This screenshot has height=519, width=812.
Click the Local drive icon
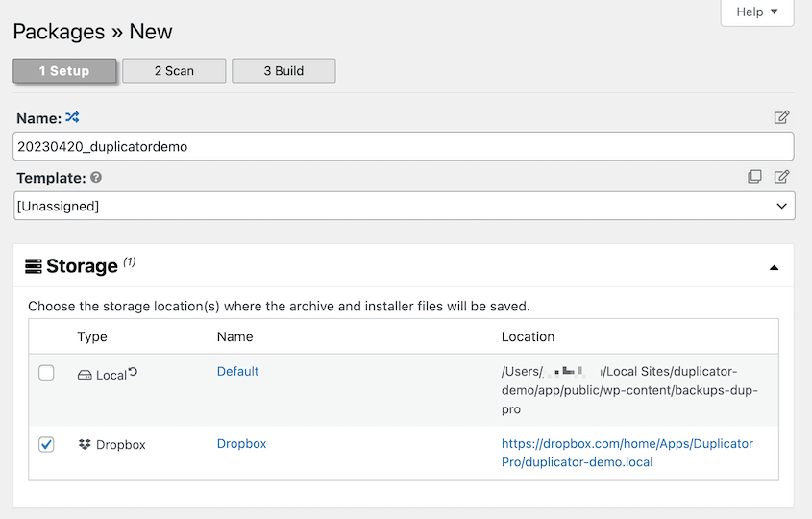coord(85,375)
